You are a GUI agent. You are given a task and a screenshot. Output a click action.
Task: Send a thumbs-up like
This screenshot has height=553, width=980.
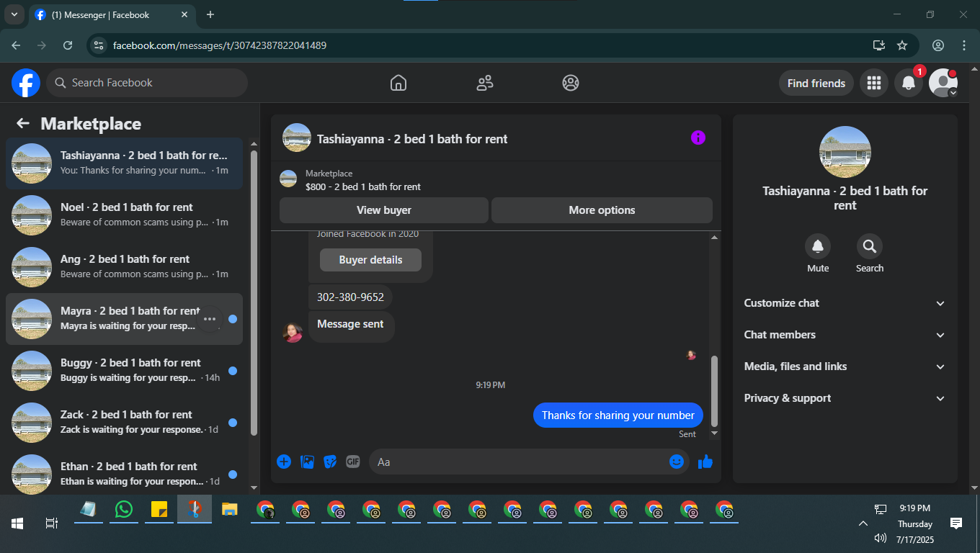tap(705, 462)
